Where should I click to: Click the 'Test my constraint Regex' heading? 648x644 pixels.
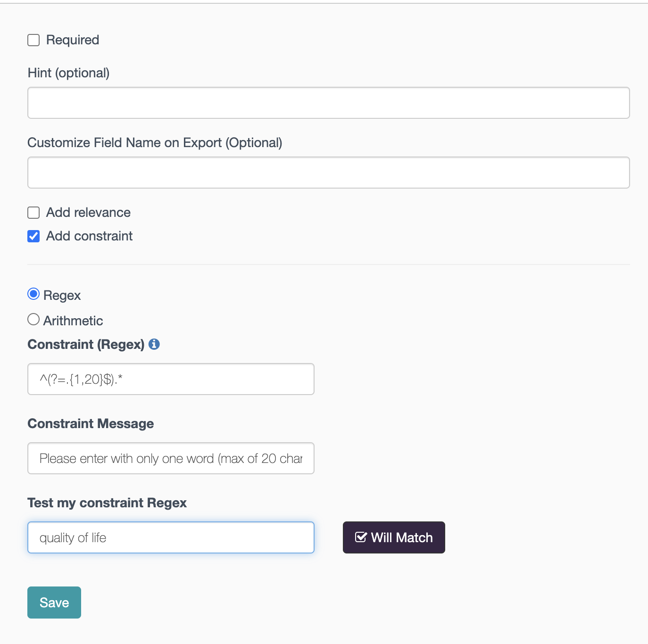tap(107, 503)
